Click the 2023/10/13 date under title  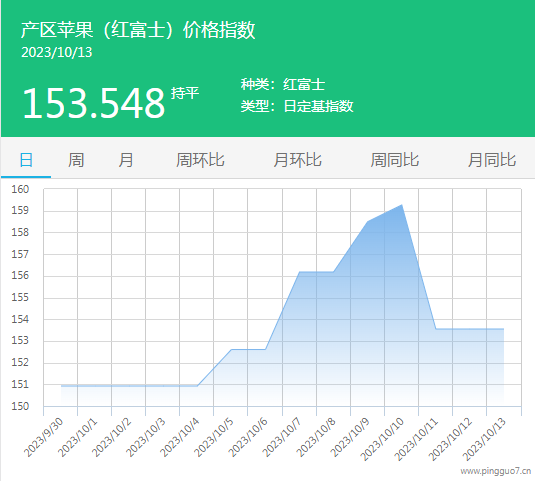57,52
